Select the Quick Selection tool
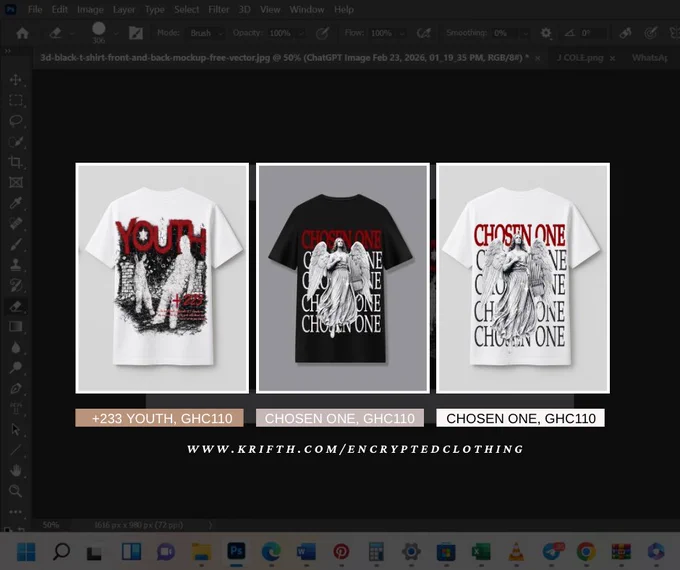The width and height of the screenshot is (680, 570). coord(16,141)
